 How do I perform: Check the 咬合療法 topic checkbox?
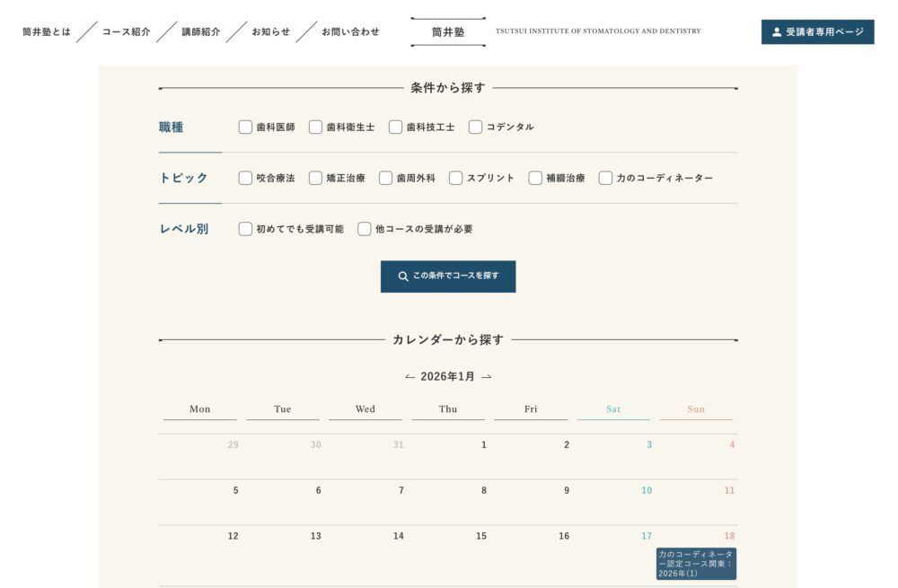coord(245,178)
